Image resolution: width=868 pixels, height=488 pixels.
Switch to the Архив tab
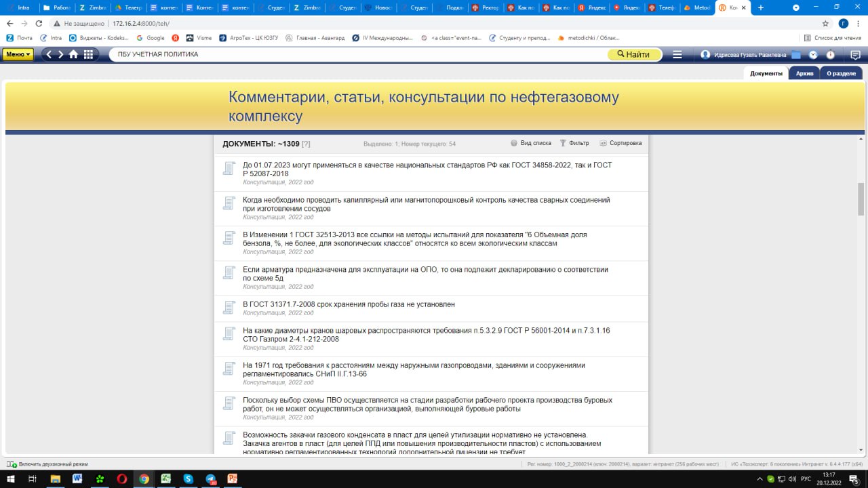pyautogui.click(x=804, y=73)
